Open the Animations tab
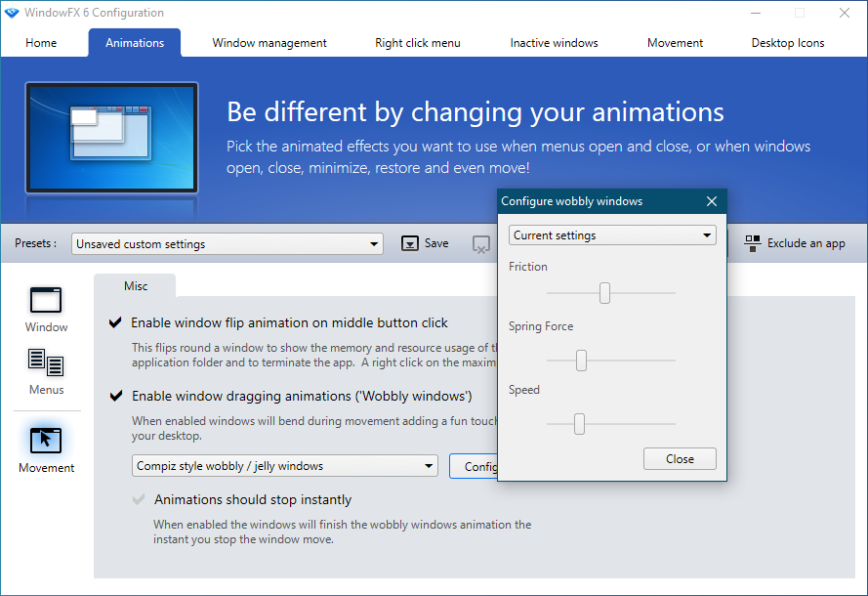 pos(135,43)
